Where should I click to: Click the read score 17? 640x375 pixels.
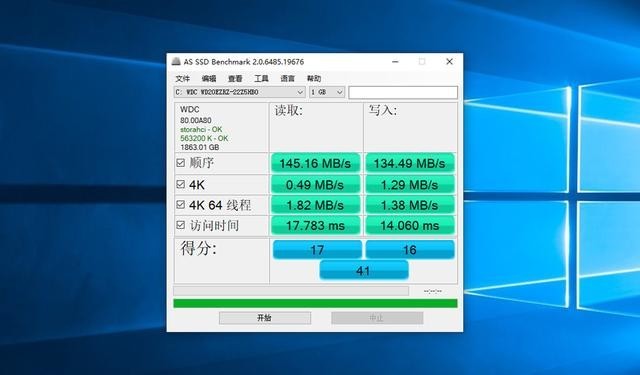point(317,249)
